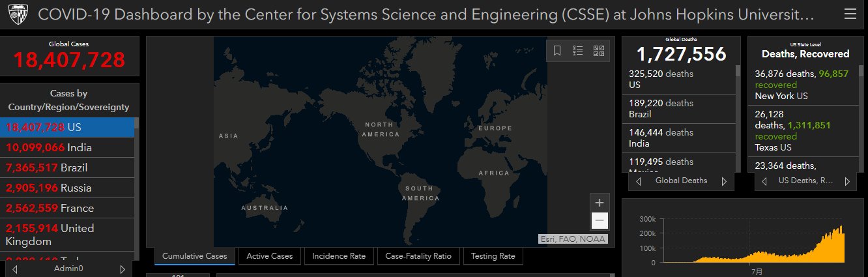Screen dimensions: 868x277
Task: Open the map bookmarks icon
Action: (557, 50)
